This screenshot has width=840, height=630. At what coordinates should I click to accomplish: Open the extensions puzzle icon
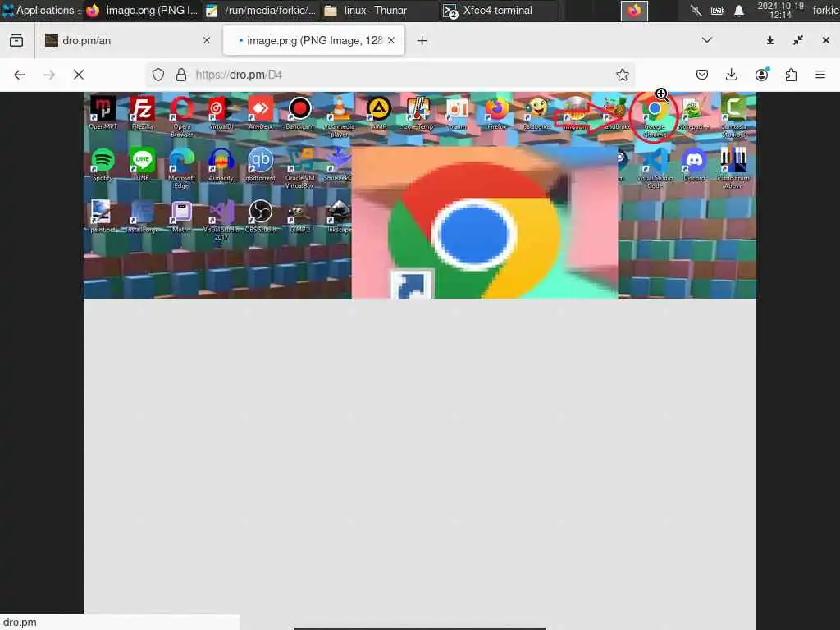pos(791,75)
